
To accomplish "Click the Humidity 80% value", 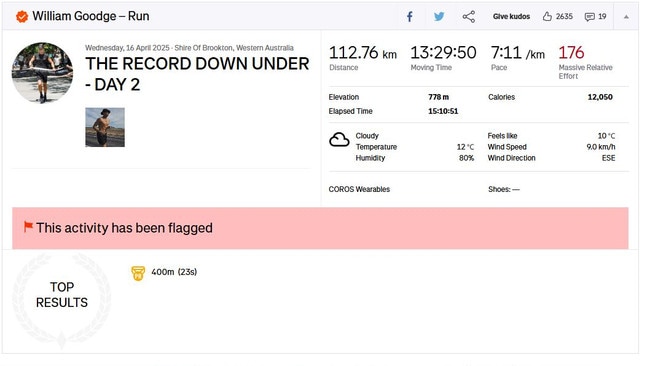I will pyautogui.click(x=466, y=158).
